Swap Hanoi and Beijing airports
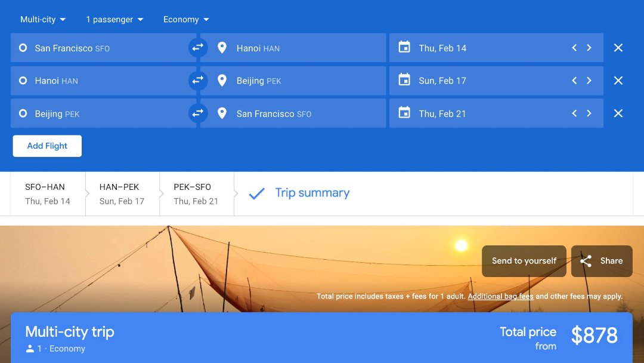 pos(198,81)
